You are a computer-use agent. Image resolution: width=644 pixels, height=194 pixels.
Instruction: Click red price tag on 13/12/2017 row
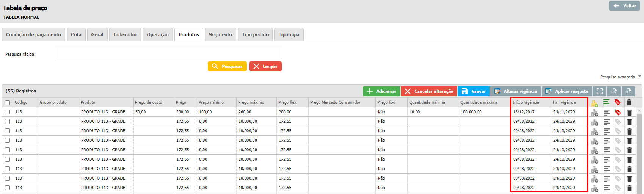point(618,112)
